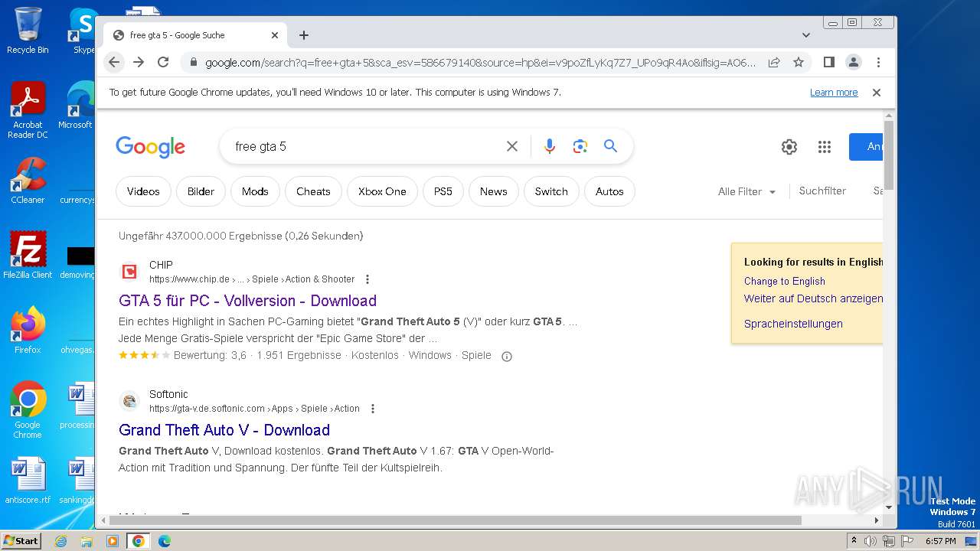Open the tab search chevron

(805, 35)
